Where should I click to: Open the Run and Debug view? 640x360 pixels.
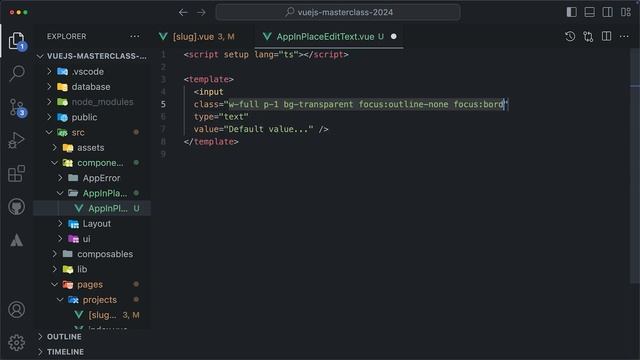[x=16, y=140]
